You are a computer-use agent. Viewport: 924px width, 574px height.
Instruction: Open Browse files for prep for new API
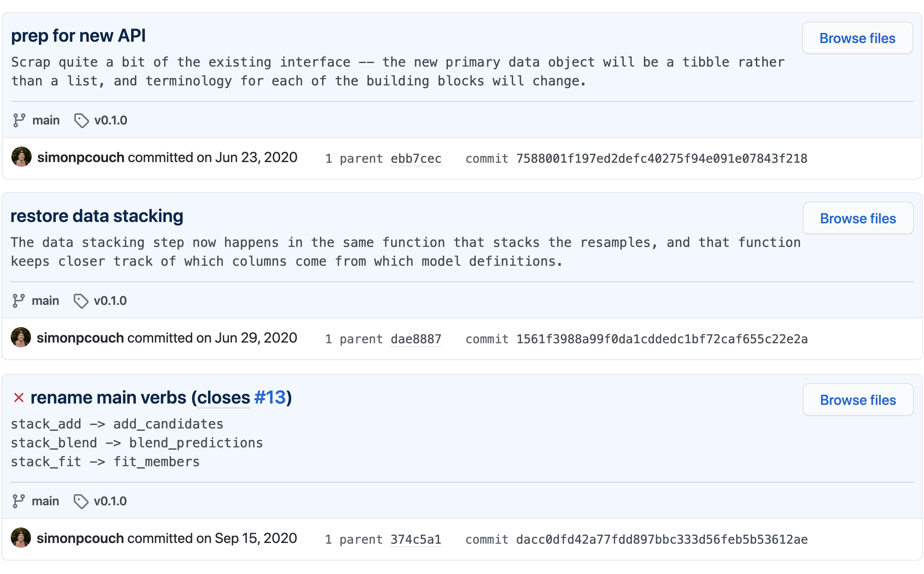[857, 38]
